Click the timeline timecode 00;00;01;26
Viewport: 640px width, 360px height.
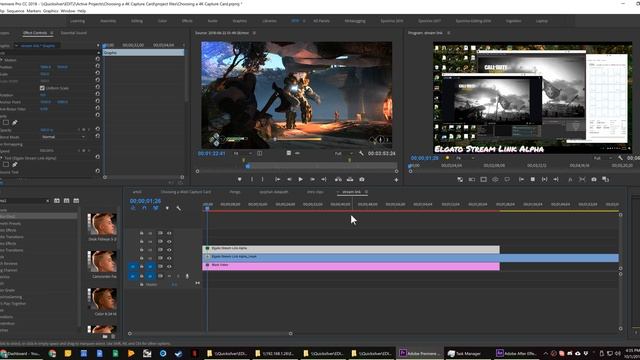[145, 201]
